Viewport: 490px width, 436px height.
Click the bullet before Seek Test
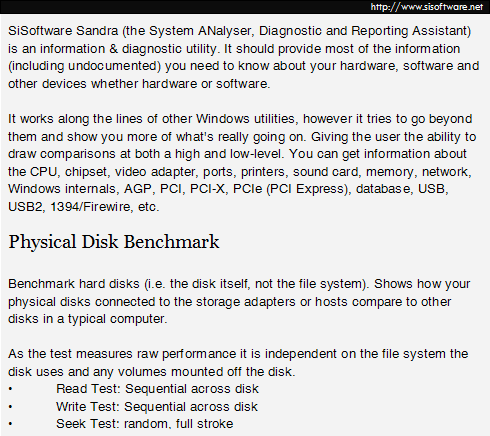[10, 424]
